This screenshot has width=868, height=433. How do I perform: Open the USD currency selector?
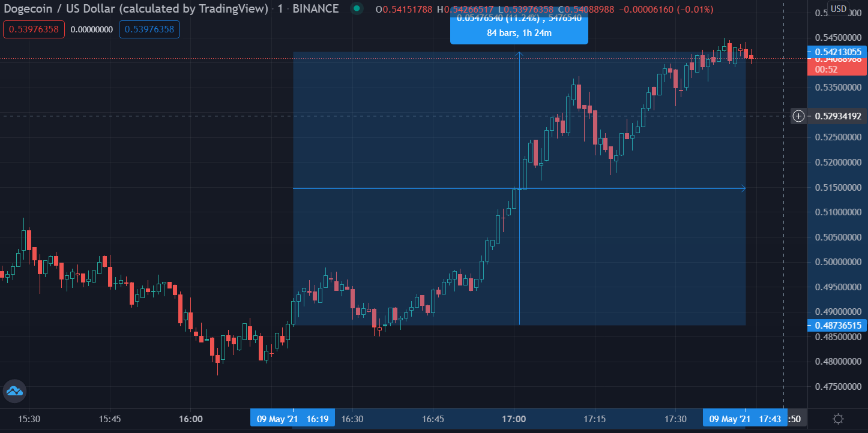point(837,9)
